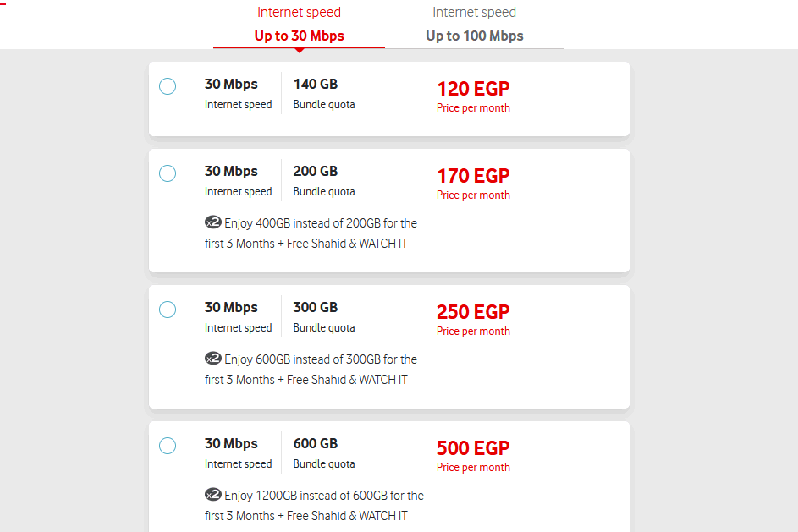This screenshot has height=532, width=798.
Task: Click the 120 EGP price
Action: pyautogui.click(x=473, y=89)
